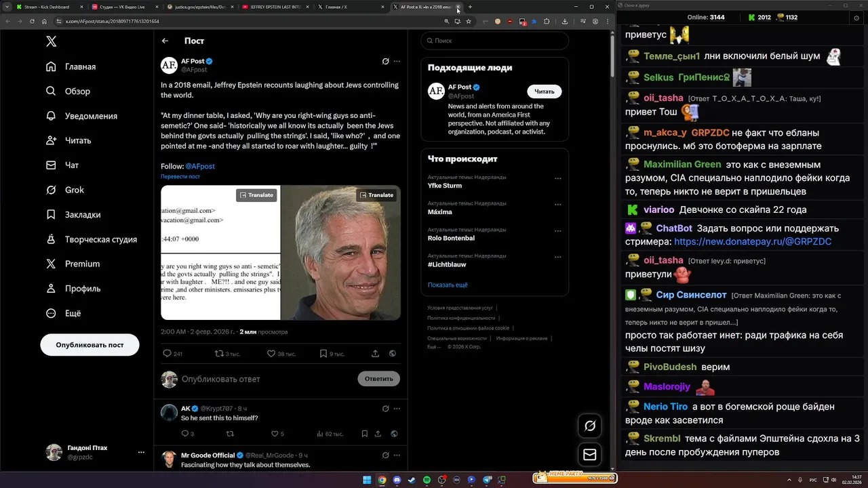Switch to JEFFREY EPSTEIN LAST YouTube tab
The image size is (868, 488).
point(274,7)
